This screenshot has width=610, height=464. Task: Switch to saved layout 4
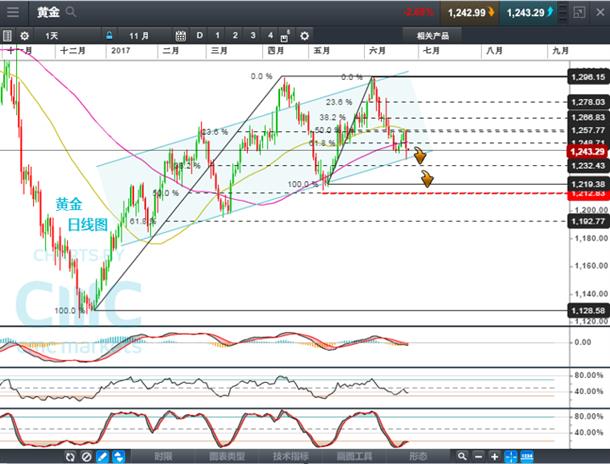pyautogui.click(x=270, y=36)
